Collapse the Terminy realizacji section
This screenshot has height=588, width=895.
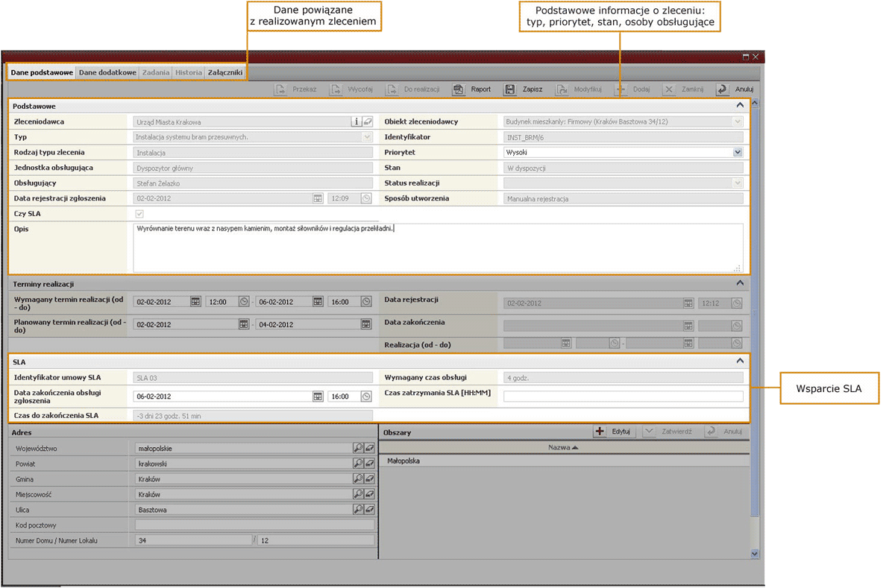tap(740, 283)
